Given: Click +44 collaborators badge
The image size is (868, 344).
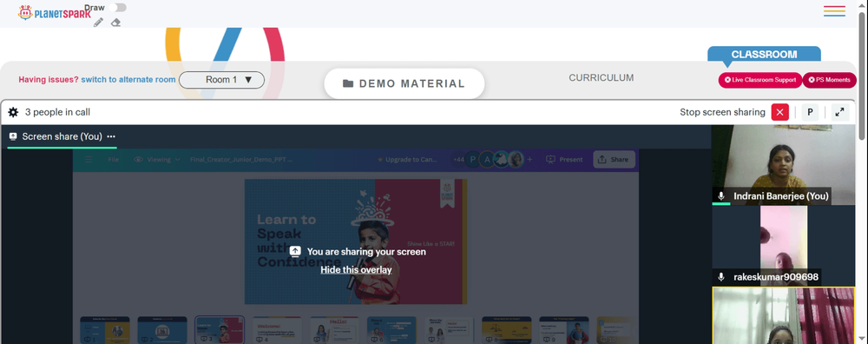Looking at the screenshot, I should point(458,160).
